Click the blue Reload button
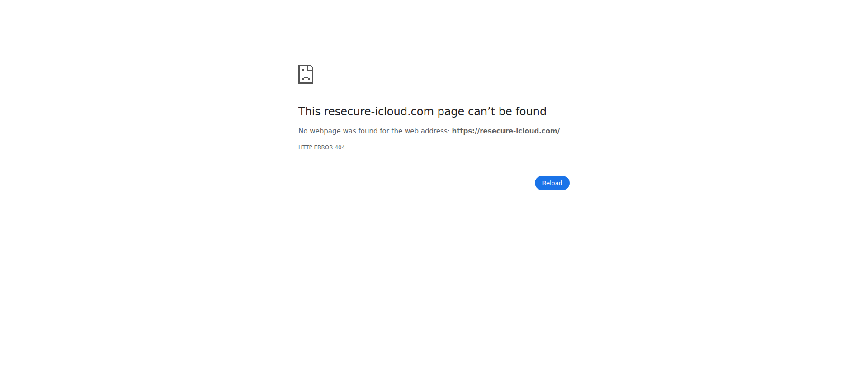The height and width of the screenshot is (365, 868). click(552, 183)
